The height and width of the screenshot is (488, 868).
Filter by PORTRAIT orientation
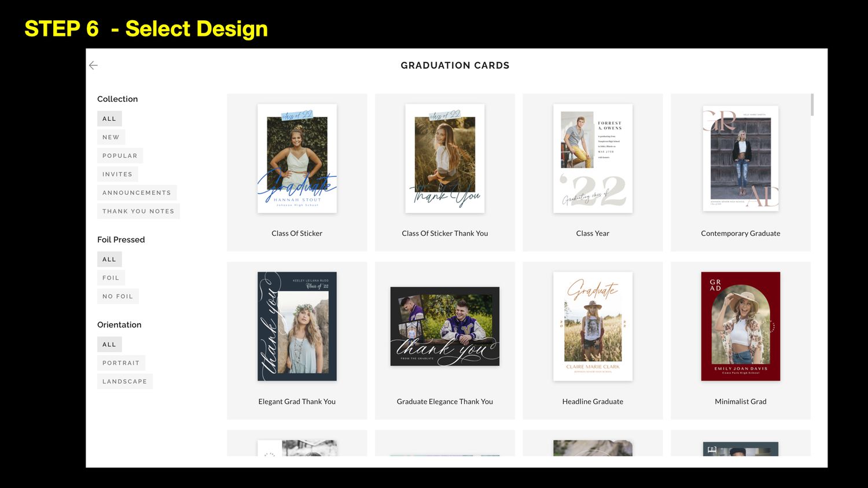(x=121, y=363)
